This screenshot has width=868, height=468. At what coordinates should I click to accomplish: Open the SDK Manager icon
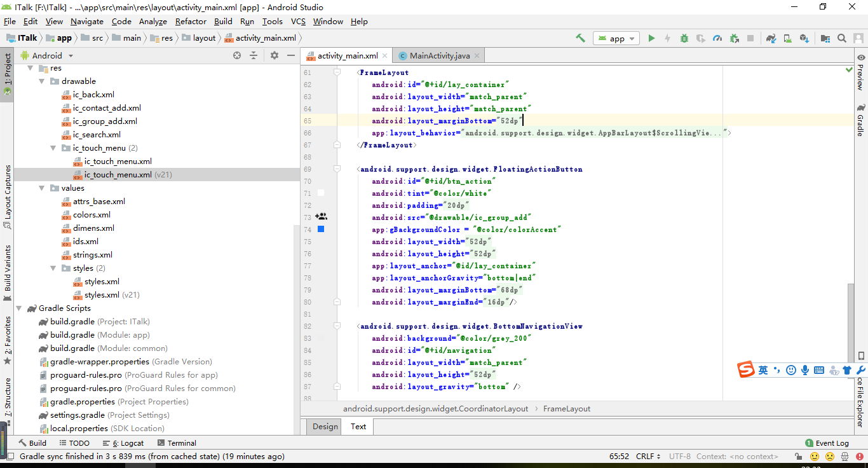tap(804, 38)
